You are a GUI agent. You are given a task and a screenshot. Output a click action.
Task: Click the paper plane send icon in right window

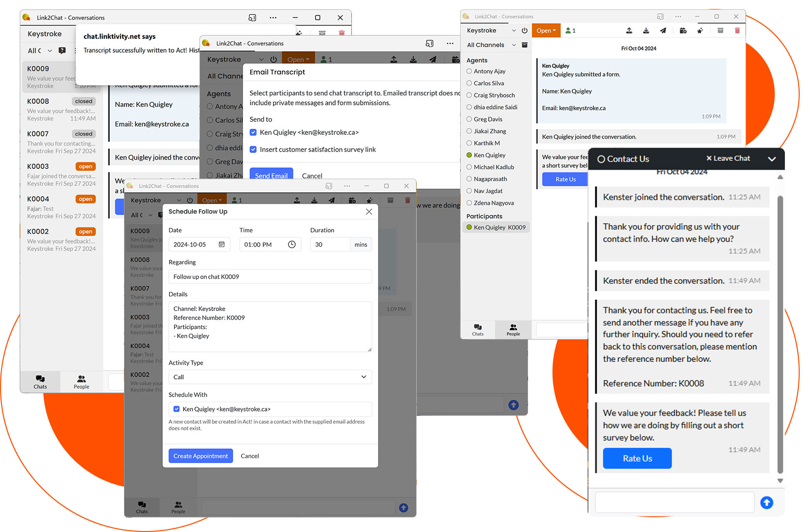(x=663, y=31)
